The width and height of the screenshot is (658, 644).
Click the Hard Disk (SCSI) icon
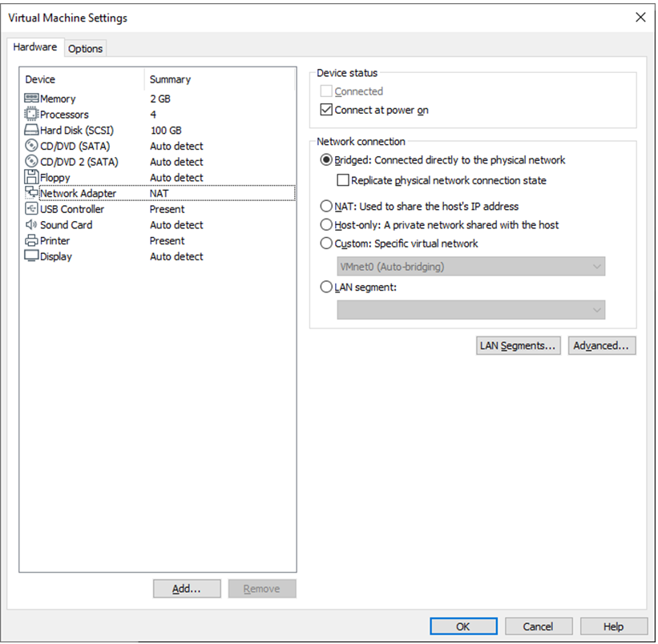tap(31, 131)
